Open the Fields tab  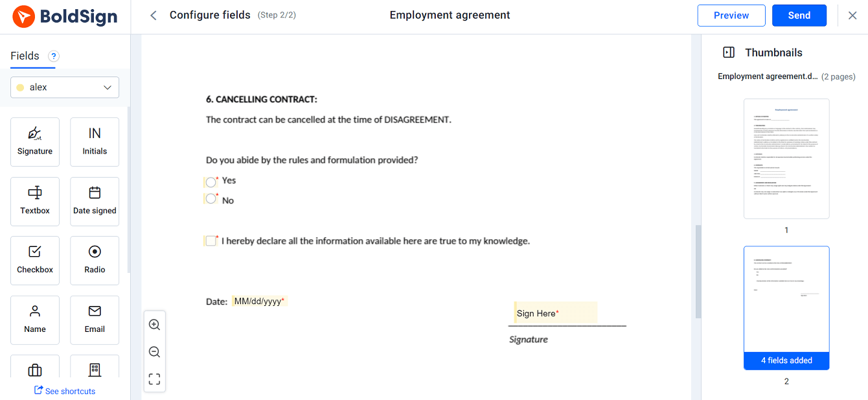25,56
